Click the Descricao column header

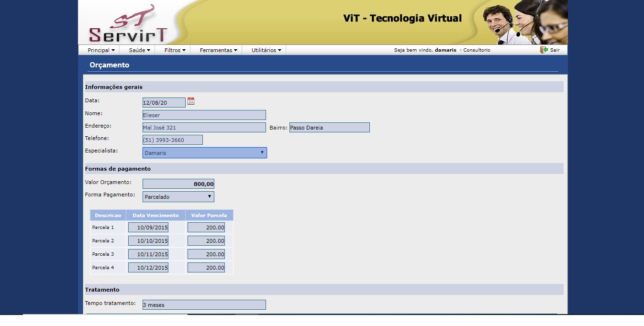click(x=108, y=215)
